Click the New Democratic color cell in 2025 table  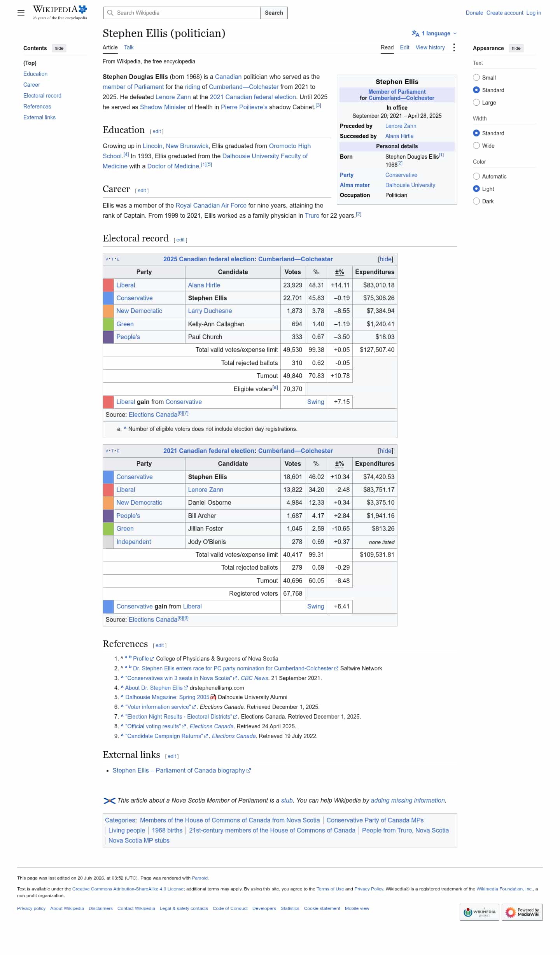pos(108,311)
